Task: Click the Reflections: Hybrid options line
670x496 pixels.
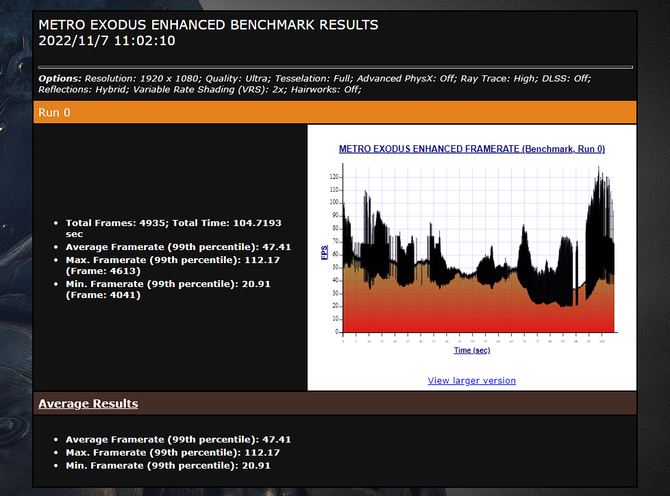Action: pos(200,90)
